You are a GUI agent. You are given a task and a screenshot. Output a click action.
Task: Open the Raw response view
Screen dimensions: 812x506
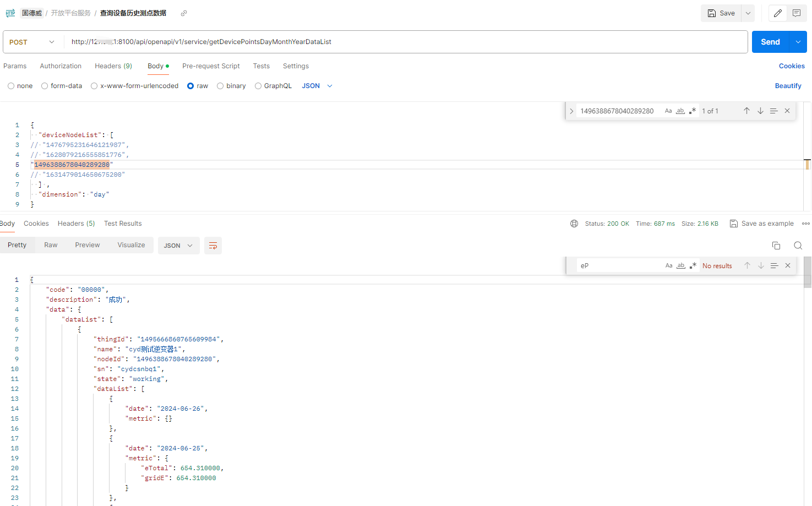(50, 245)
